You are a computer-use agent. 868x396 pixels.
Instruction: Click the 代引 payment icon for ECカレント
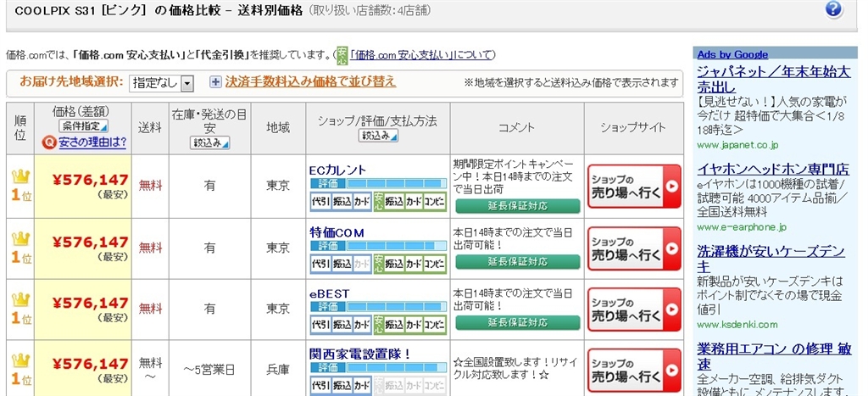[320, 202]
